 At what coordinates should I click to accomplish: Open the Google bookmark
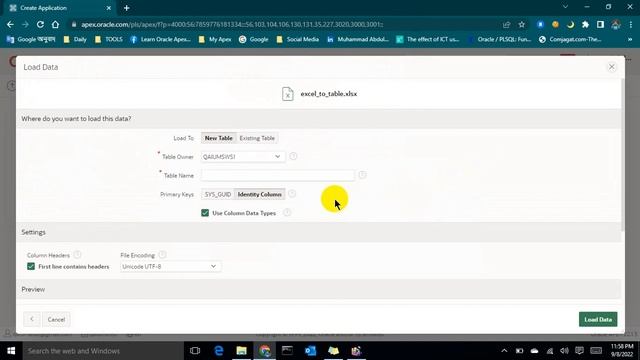[x=253, y=40]
